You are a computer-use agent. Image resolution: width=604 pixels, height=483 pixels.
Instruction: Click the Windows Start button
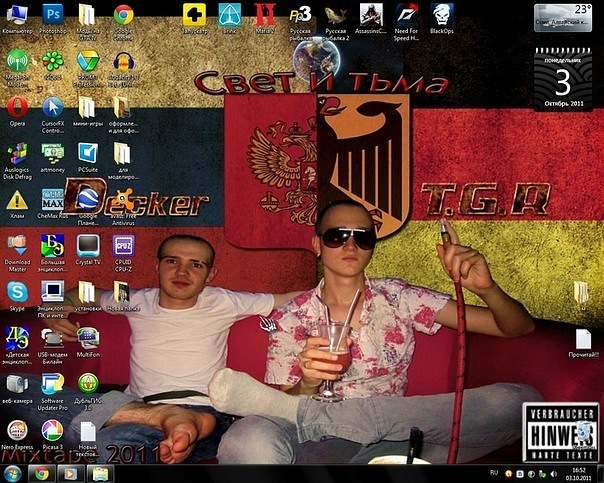12,472
